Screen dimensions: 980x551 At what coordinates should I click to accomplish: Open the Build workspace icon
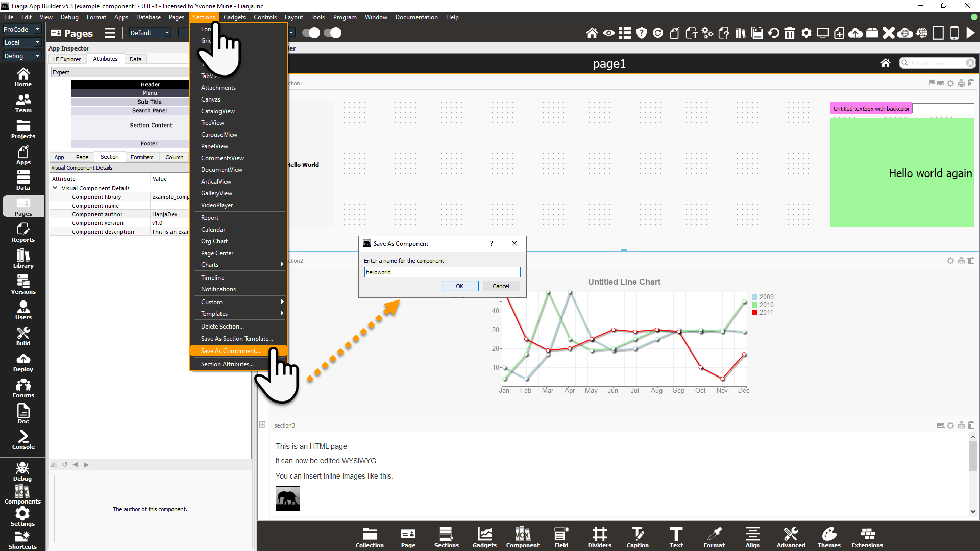point(23,336)
